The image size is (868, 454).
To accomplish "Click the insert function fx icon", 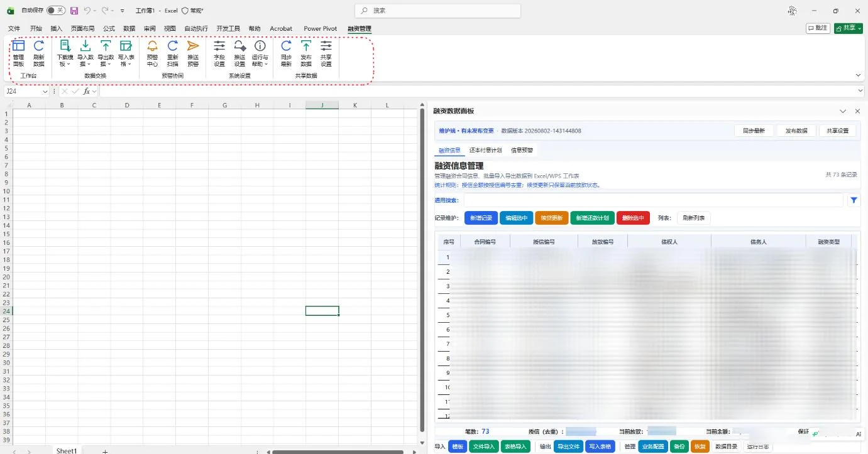I will (87, 92).
